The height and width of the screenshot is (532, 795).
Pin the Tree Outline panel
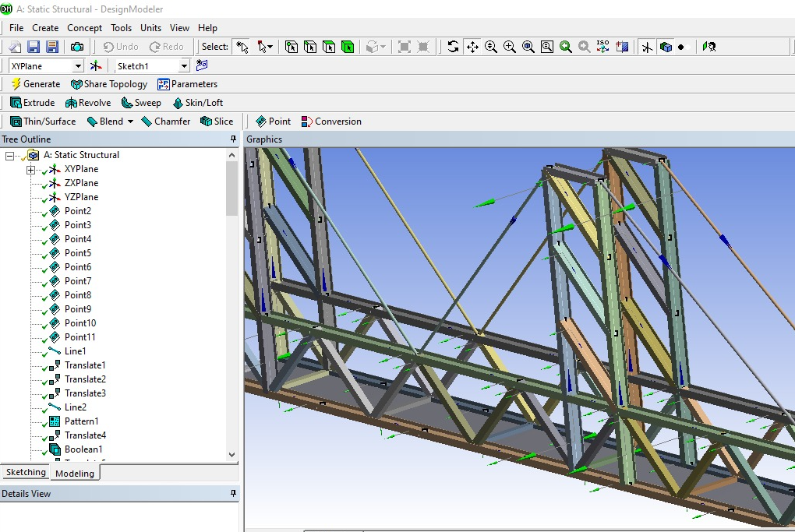pos(233,139)
